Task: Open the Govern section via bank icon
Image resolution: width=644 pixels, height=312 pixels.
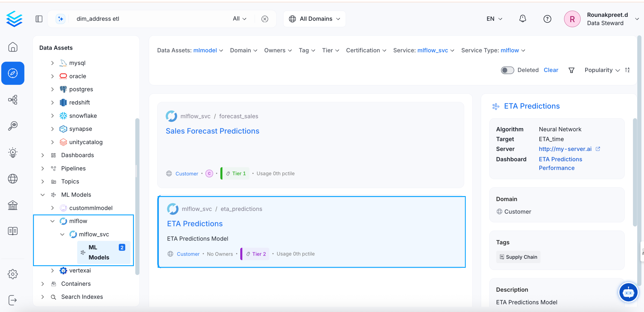Action: tap(13, 205)
